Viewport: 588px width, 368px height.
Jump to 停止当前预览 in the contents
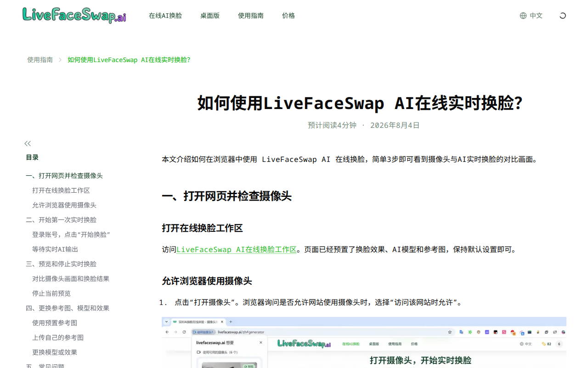[51, 293]
